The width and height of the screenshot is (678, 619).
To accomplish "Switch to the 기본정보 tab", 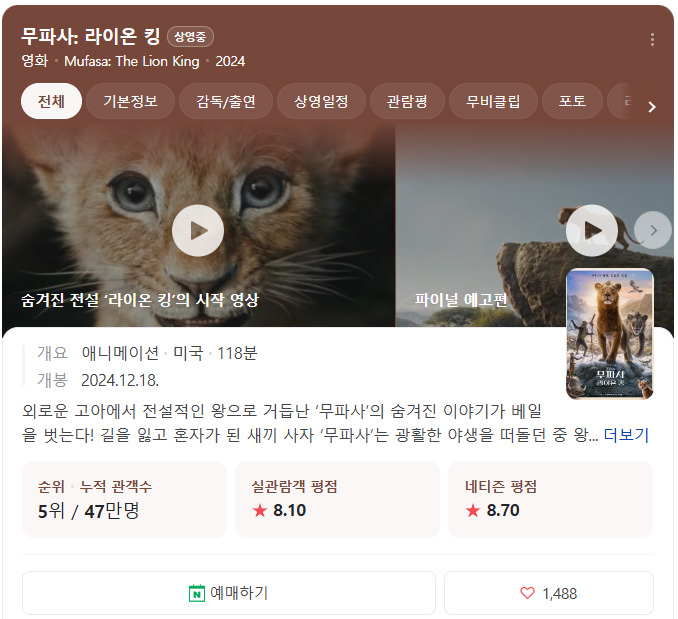I will [130, 101].
